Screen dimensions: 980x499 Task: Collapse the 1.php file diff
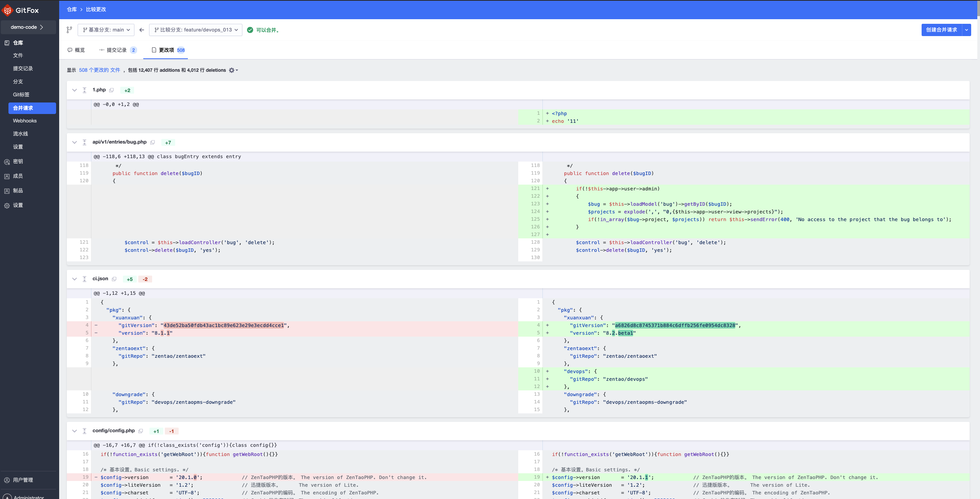[x=75, y=90]
